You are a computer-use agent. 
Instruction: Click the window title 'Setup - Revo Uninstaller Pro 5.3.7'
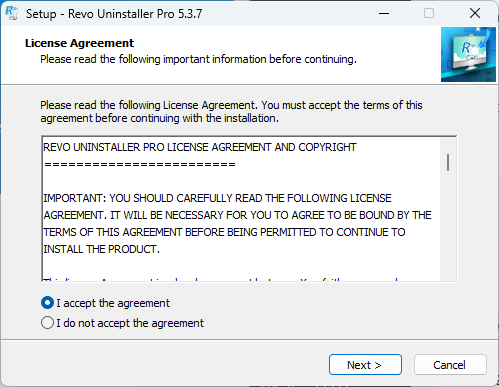coord(114,14)
